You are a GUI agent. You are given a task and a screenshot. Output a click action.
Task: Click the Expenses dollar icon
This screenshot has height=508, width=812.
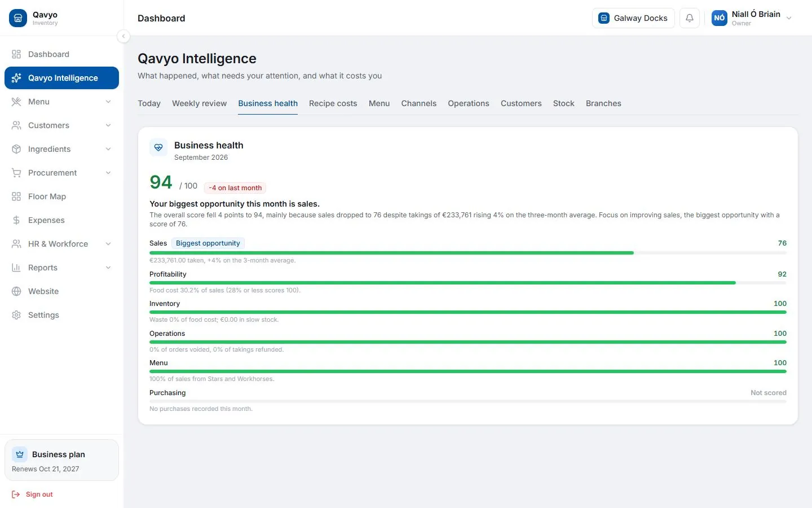click(x=16, y=220)
